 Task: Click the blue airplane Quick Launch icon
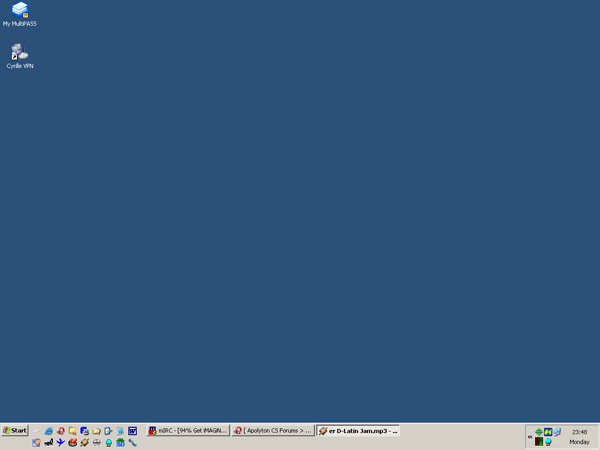click(x=60, y=443)
